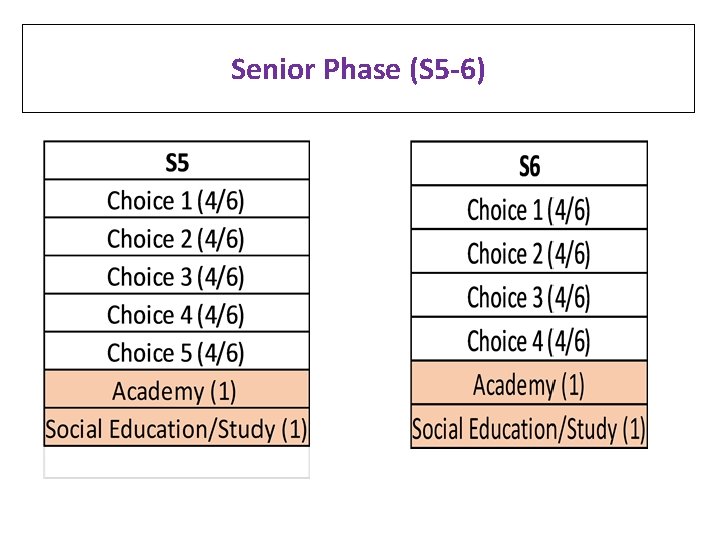Screen dimensions: 720x540
Task: Click Choice 1 (4/6) in the S6 table
Action: [529, 209]
